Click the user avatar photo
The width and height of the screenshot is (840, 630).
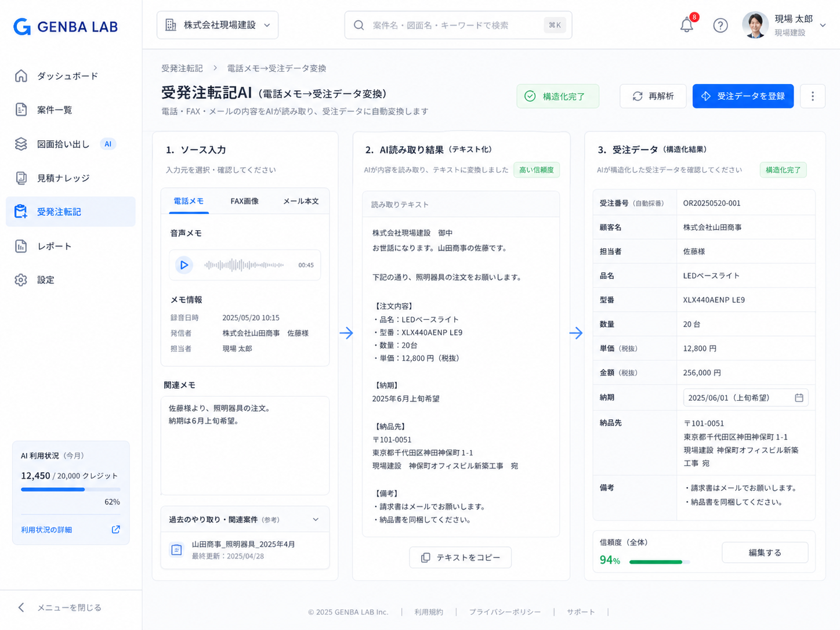(755, 25)
